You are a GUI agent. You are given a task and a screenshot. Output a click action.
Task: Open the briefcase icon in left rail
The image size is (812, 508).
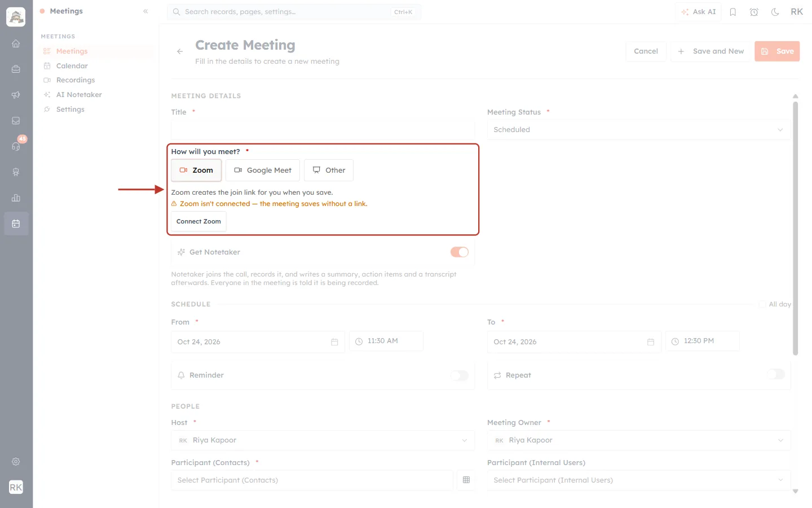pos(16,69)
